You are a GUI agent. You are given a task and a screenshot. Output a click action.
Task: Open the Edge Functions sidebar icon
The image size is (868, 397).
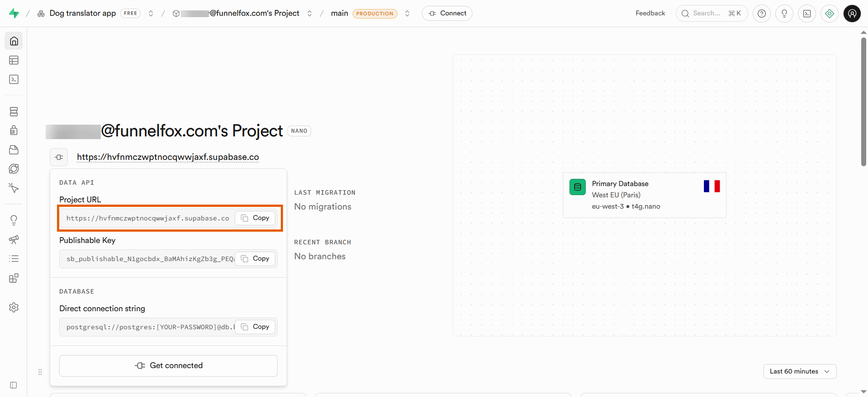pyautogui.click(x=14, y=169)
